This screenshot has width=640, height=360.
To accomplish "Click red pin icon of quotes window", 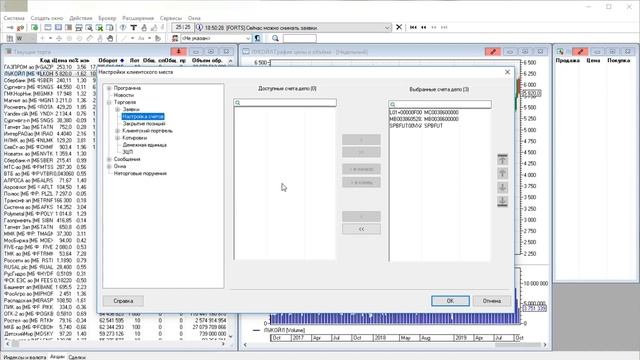I will coord(580,52).
